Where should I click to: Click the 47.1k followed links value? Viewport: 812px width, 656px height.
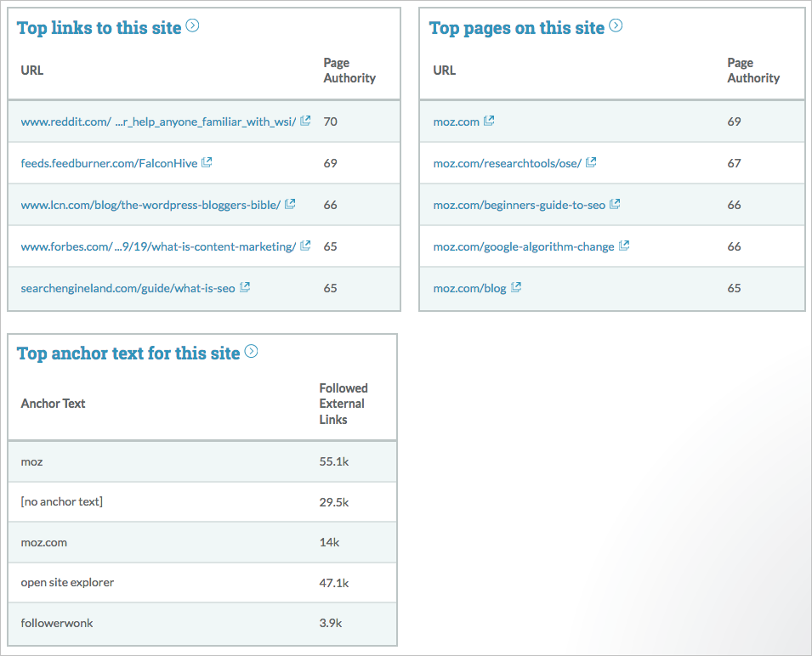(334, 583)
